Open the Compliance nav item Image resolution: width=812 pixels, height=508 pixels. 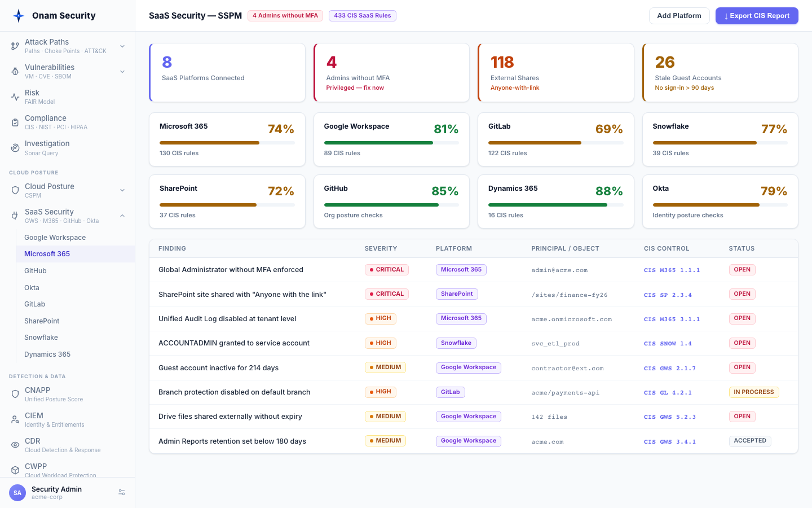coord(68,122)
